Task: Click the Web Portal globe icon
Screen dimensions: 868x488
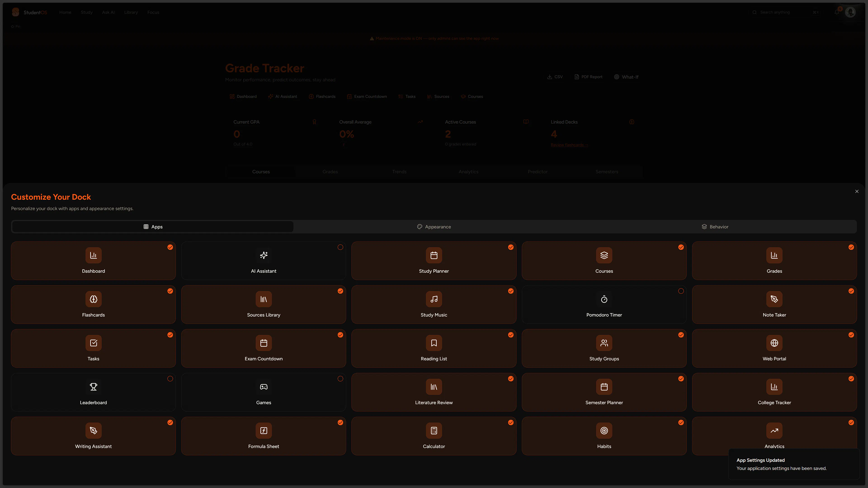Action: [x=774, y=343]
